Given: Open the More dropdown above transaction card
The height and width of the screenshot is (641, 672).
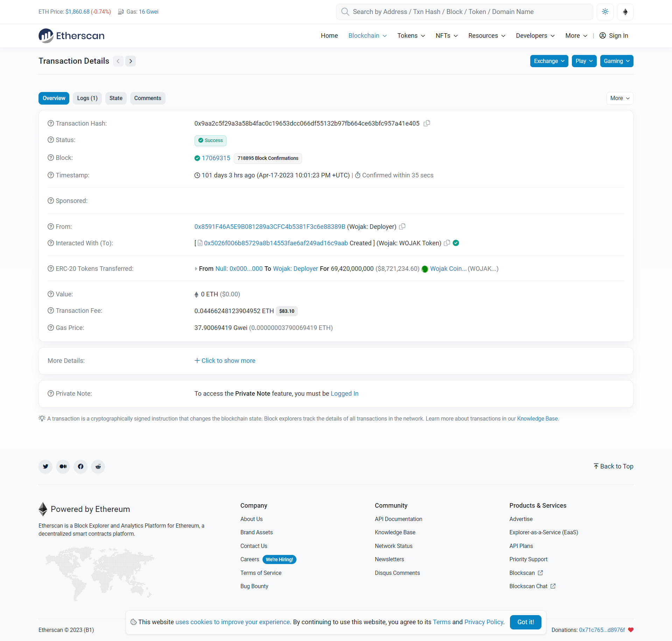Looking at the screenshot, I should coord(619,98).
